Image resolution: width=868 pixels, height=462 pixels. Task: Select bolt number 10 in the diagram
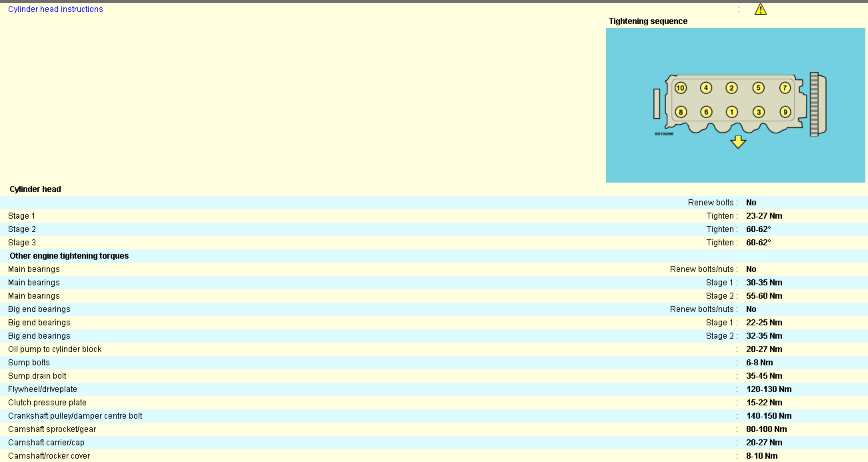pyautogui.click(x=680, y=88)
